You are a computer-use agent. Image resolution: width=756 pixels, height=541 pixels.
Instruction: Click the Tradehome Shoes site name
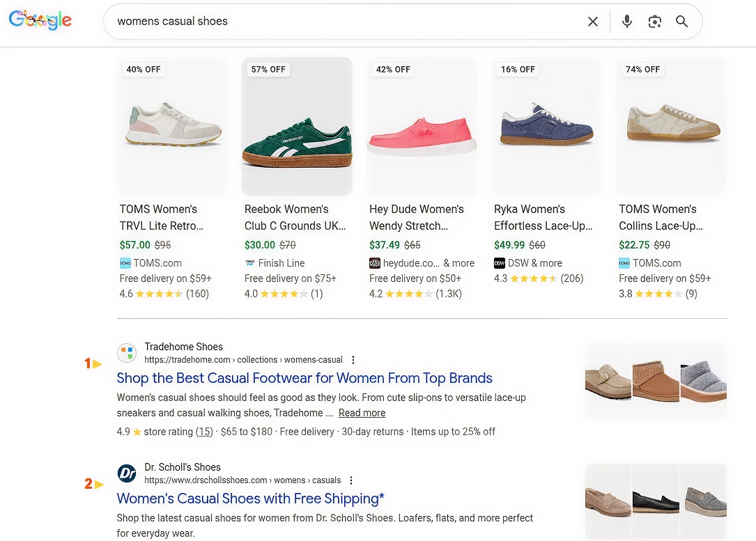click(184, 347)
